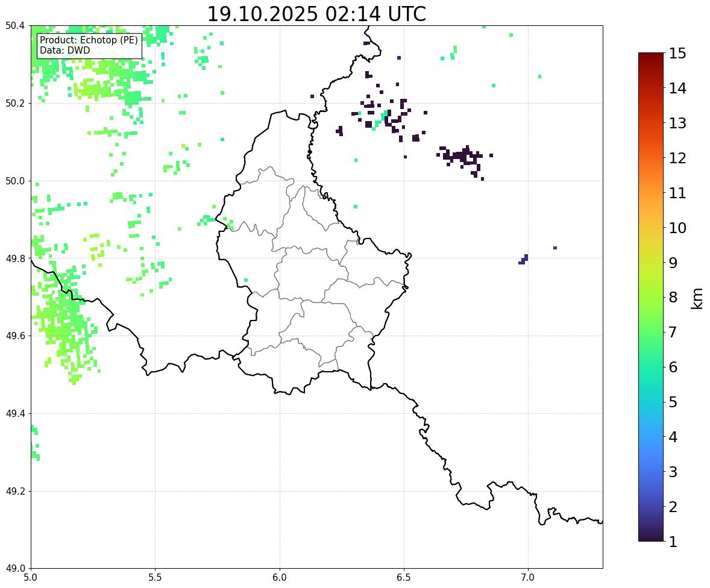
Task: Click the colorbar tick label 2
Action: (x=673, y=507)
